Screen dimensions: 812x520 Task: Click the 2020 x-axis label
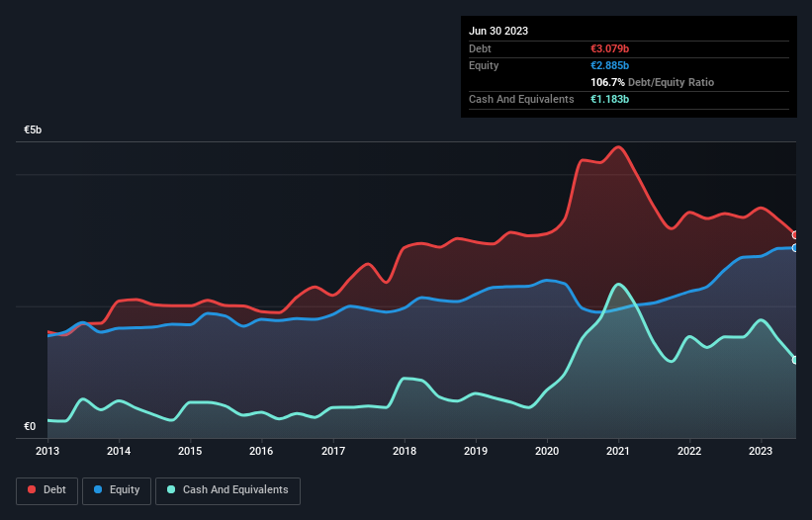coord(547,451)
